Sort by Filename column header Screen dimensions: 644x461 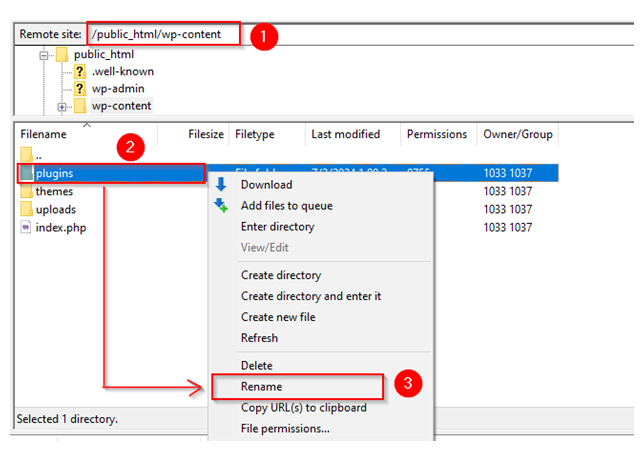86,134
